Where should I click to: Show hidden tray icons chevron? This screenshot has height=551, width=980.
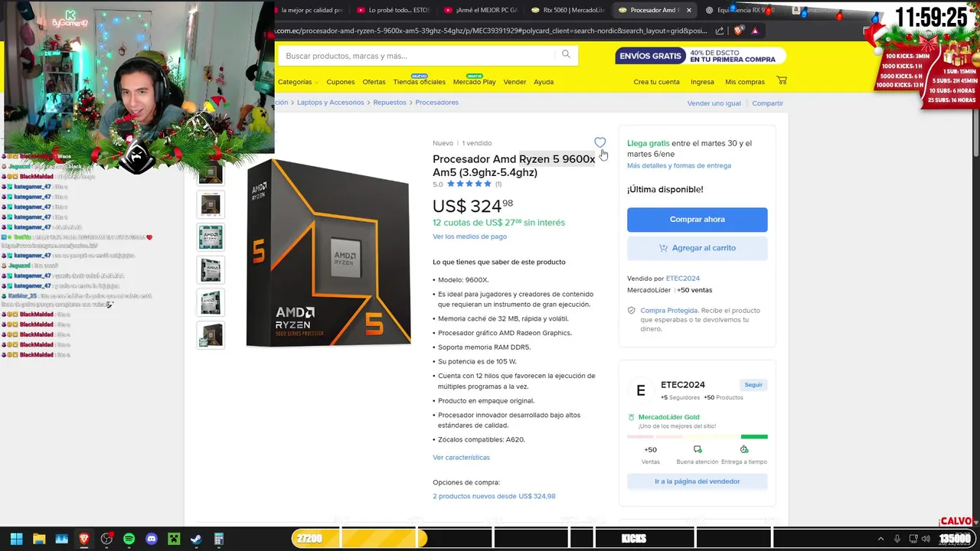(x=880, y=539)
